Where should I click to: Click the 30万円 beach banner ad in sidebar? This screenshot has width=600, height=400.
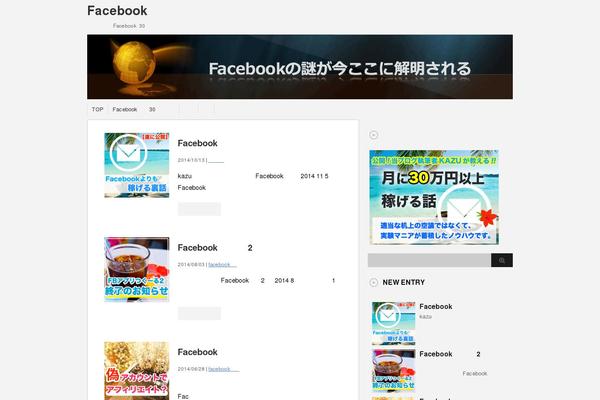(434, 197)
